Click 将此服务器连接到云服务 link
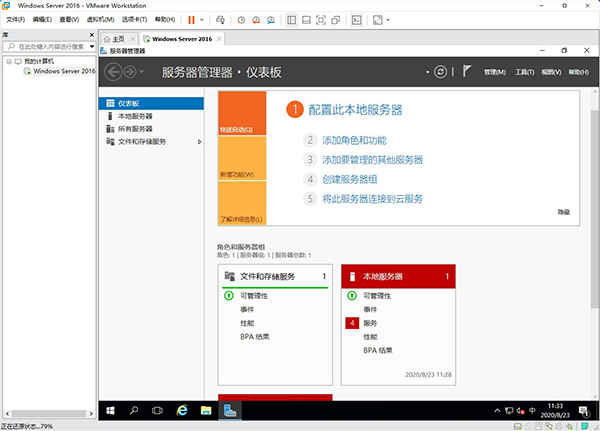Screen dimensions: 600x431 point(372,198)
